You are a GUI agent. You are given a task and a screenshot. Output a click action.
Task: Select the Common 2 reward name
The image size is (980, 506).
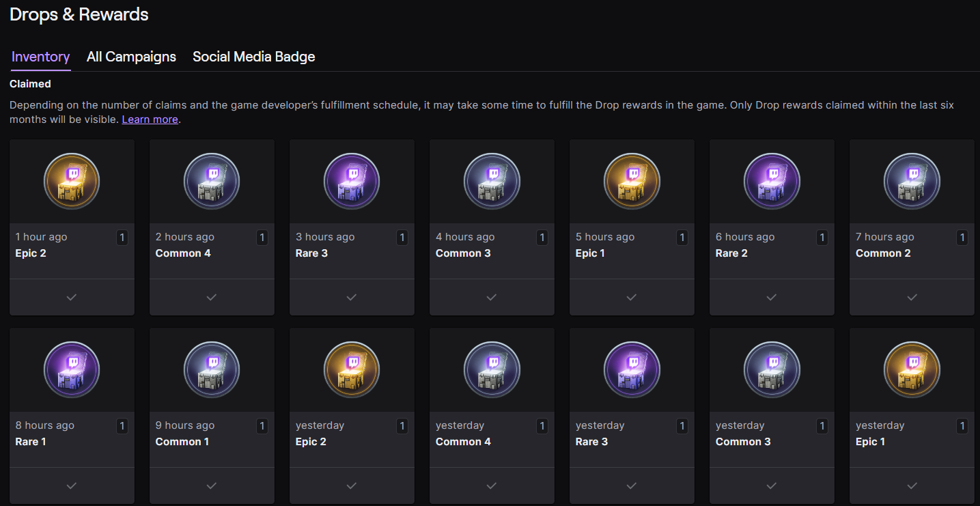tap(883, 253)
